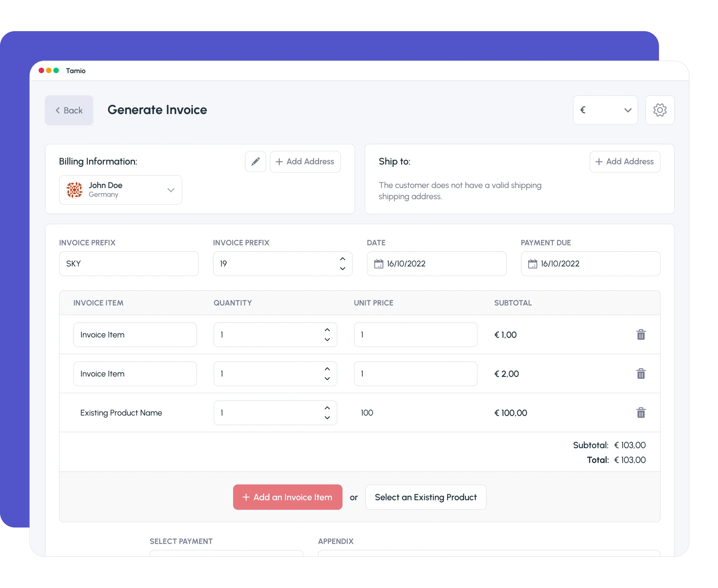
Task: Decrease the invoice number below 19
Action: point(342,268)
